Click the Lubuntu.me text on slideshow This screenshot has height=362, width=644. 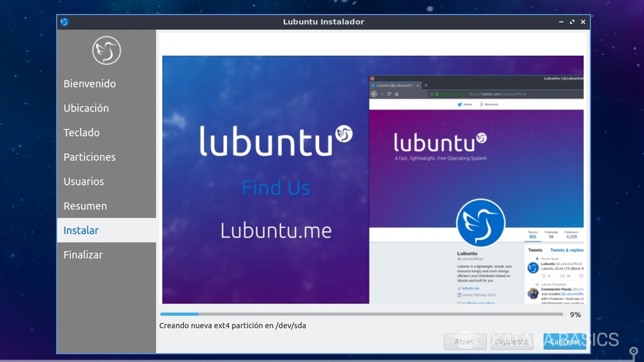275,231
